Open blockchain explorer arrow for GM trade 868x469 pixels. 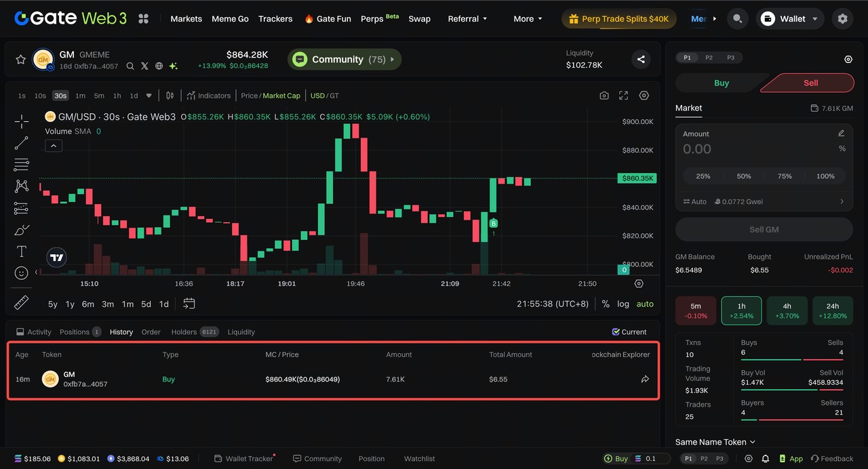click(x=645, y=380)
